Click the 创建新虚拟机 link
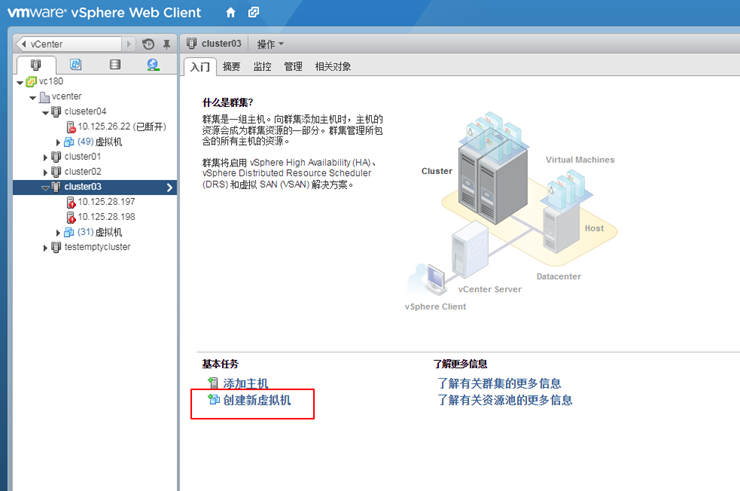Screen dimensions: 740x491 pos(257,400)
